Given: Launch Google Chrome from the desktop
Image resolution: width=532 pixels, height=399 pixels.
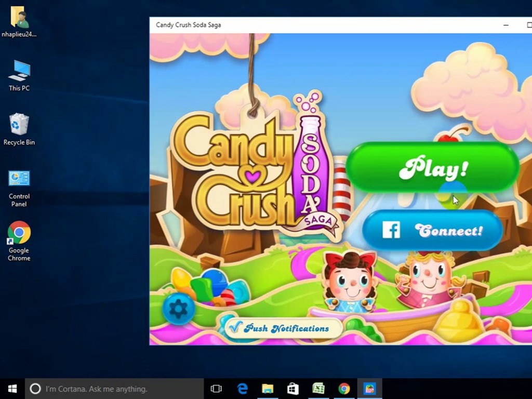Looking at the screenshot, I should (x=19, y=241).
